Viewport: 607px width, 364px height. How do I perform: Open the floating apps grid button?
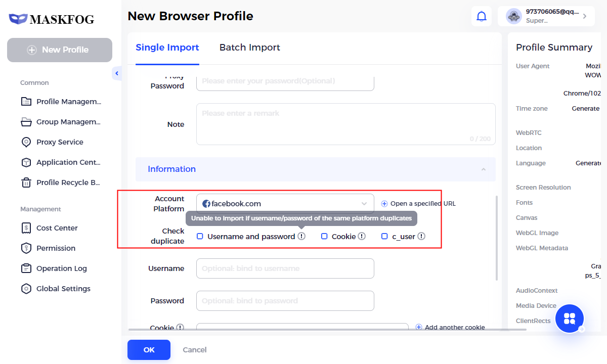pos(570,318)
